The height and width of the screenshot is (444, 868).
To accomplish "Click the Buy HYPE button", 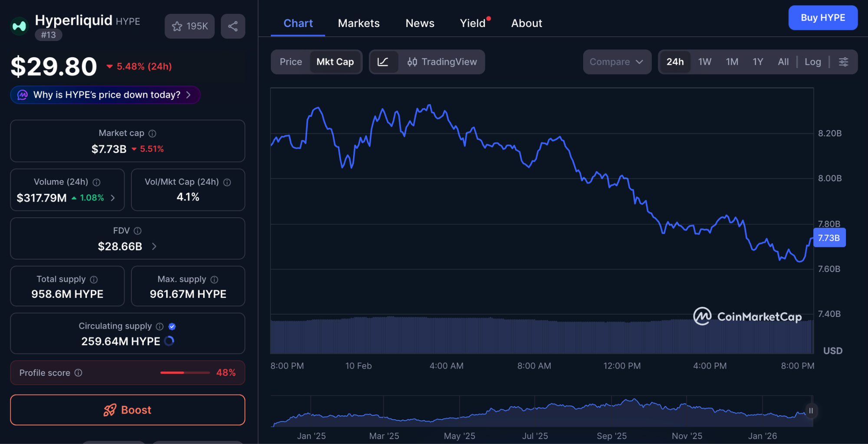I will click(823, 17).
